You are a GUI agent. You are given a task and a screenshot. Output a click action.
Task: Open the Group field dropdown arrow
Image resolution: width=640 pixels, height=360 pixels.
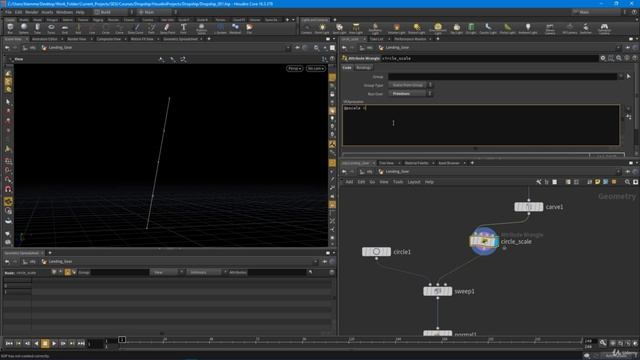tap(620, 76)
